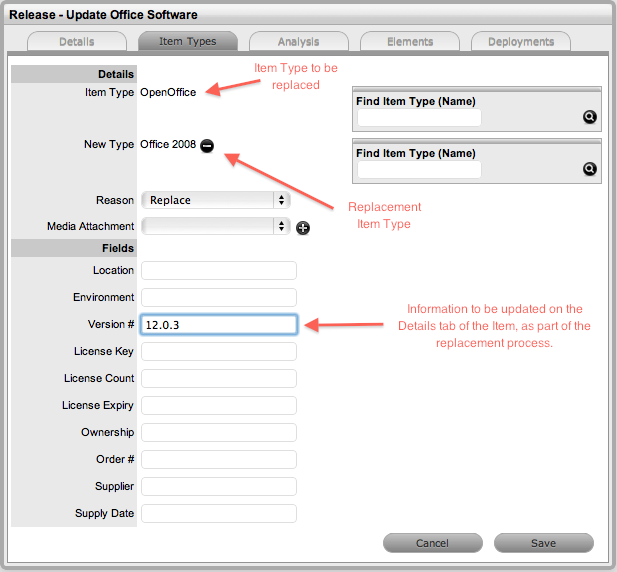Click the Location field
The height and width of the screenshot is (572, 617).
tap(219, 270)
